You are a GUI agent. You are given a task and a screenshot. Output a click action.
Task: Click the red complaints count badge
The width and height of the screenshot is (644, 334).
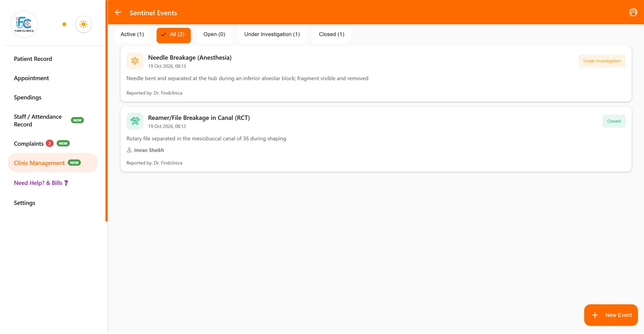click(x=50, y=144)
